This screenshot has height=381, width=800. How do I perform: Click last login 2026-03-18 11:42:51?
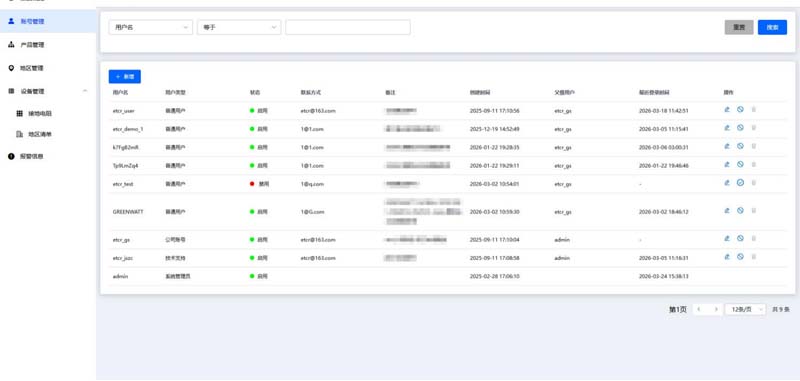tap(664, 111)
